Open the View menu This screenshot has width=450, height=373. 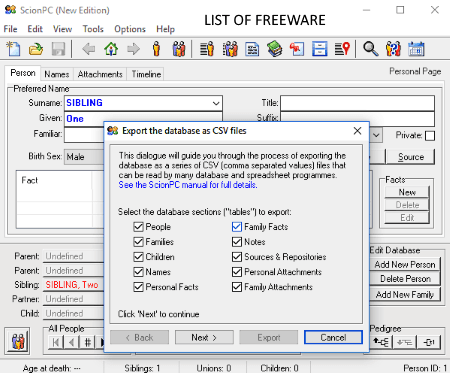point(62,29)
